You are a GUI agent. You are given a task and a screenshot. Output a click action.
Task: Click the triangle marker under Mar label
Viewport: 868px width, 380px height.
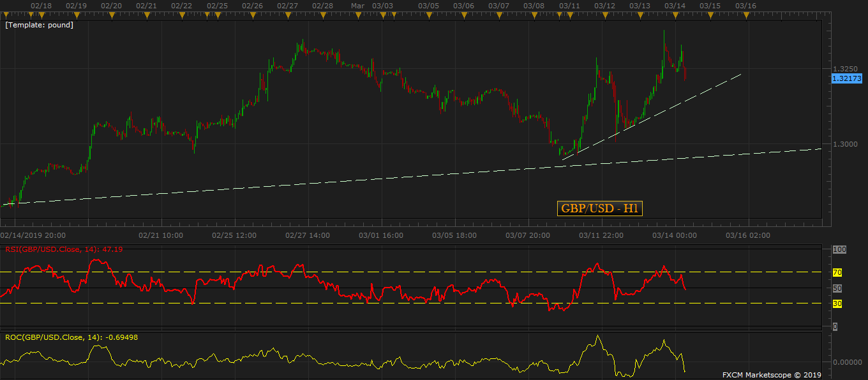(359, 15)
